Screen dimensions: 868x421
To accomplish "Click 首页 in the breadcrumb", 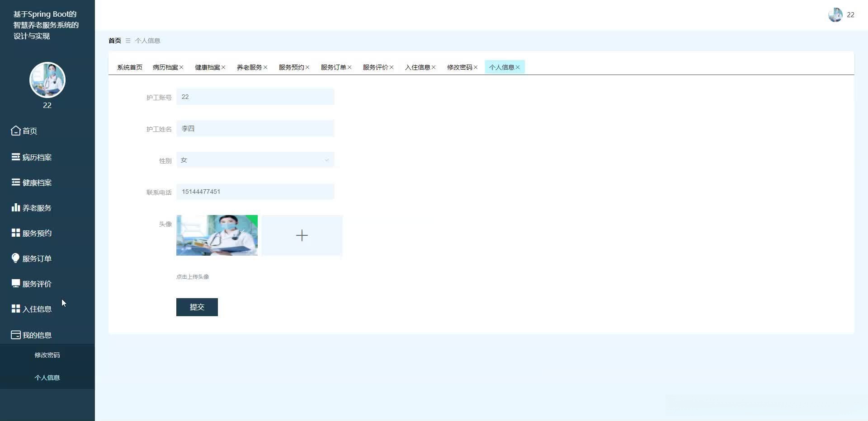I will (x=115, y=41).
